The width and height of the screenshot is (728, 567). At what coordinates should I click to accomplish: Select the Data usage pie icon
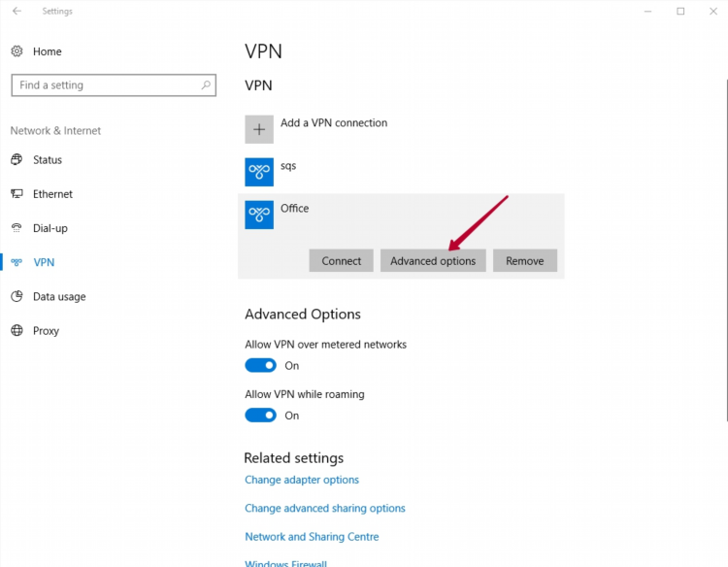pos(17,296)
